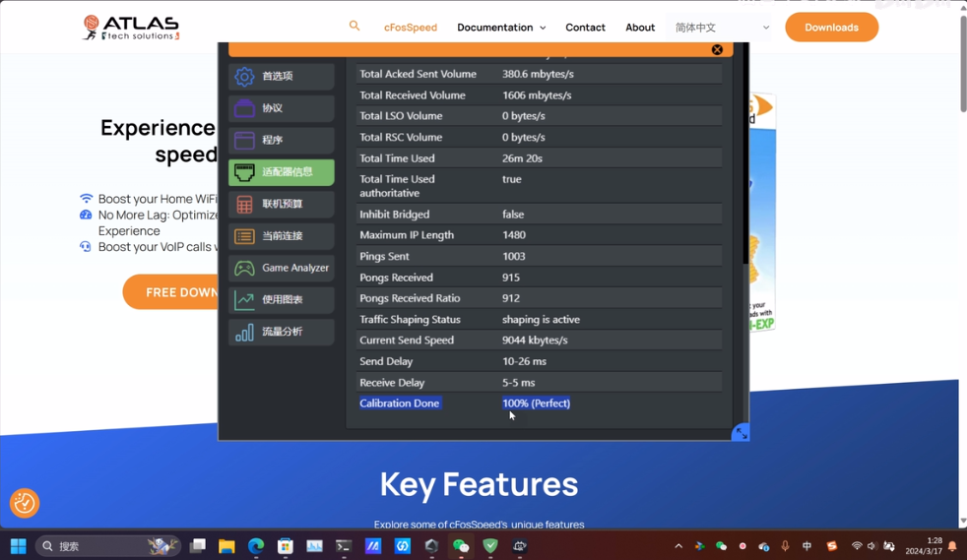Click the website search magnifier icon
Image resolution: width=967 pixels, height=560 pixels.
pos(354,26)
